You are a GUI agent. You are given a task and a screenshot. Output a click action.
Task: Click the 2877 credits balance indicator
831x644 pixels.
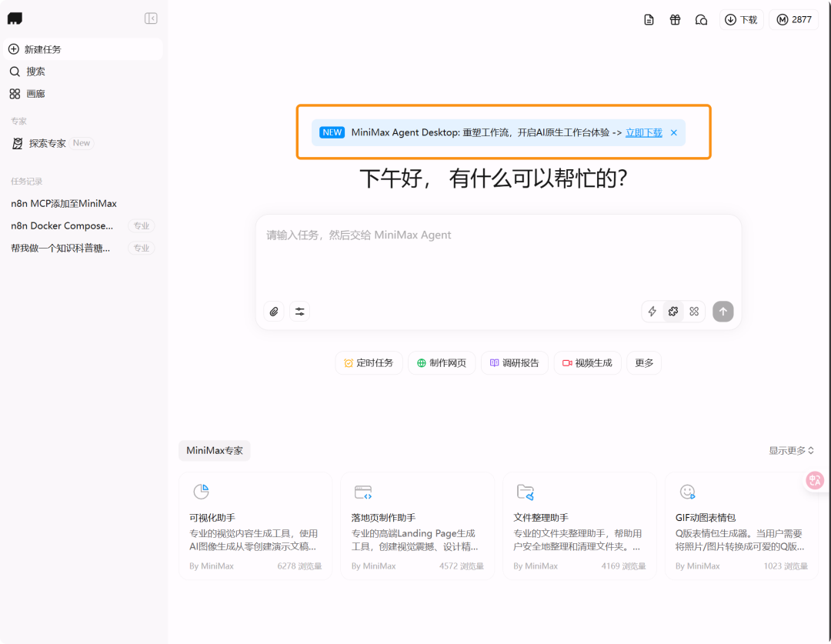click(793, 19)
